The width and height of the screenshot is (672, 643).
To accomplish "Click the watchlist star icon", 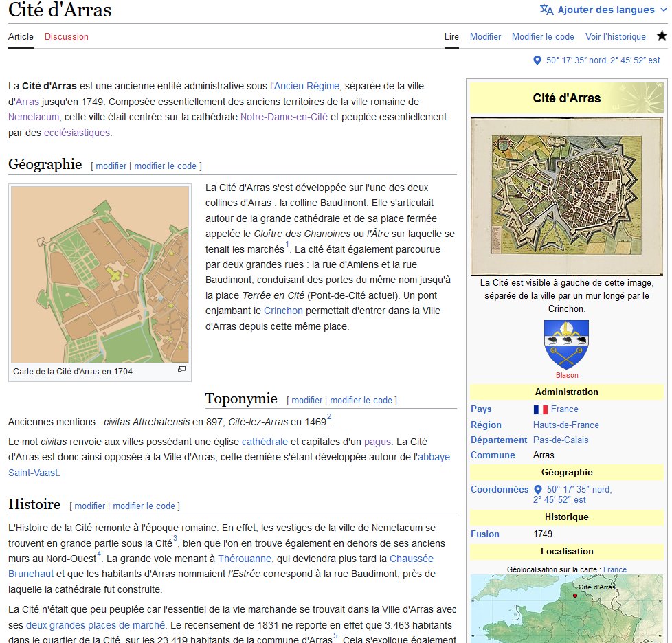I will coord(662,36).
